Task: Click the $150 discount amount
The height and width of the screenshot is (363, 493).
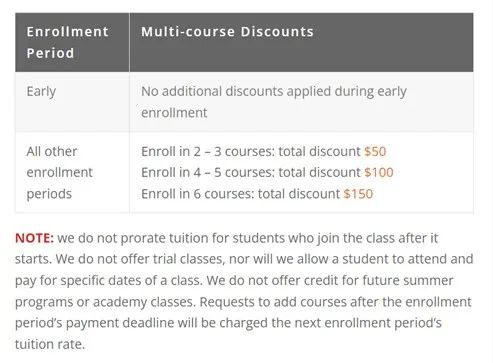Action: (358, 194)
